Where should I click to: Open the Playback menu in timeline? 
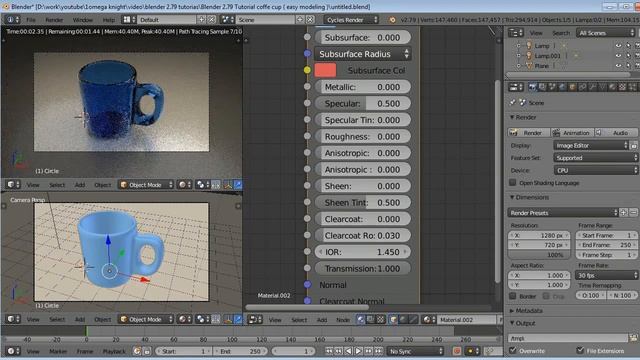114,351
